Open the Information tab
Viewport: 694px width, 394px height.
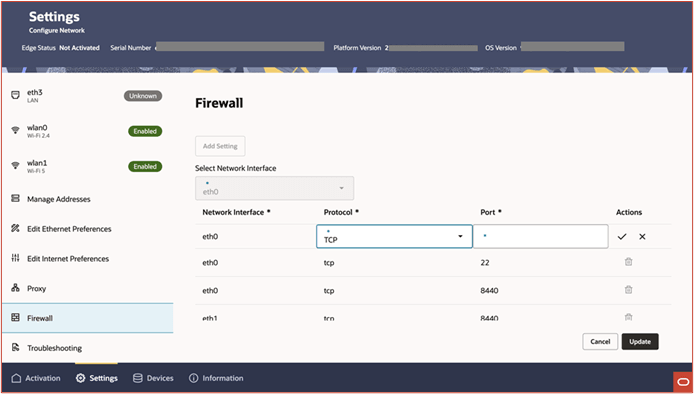216,378
